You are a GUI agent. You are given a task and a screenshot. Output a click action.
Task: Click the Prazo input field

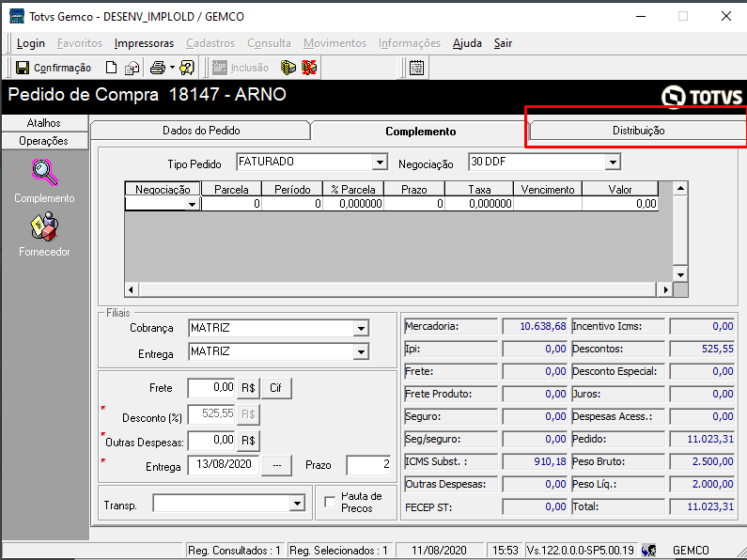click(x=368, y=465)
